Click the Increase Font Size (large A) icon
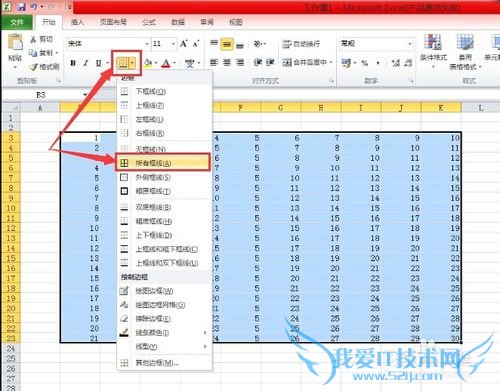This screenshot has width=500, height=391. pos(184,43)
